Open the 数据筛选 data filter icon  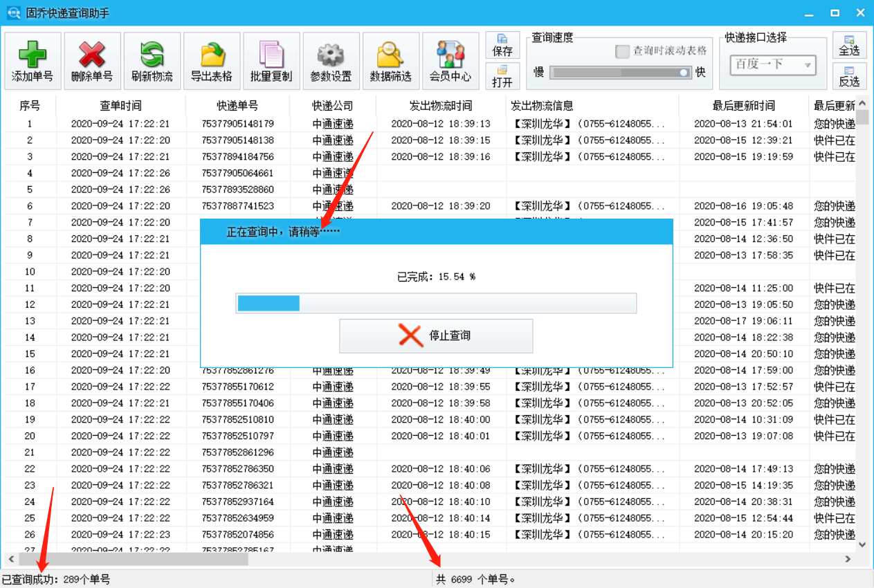click(391, 61)
